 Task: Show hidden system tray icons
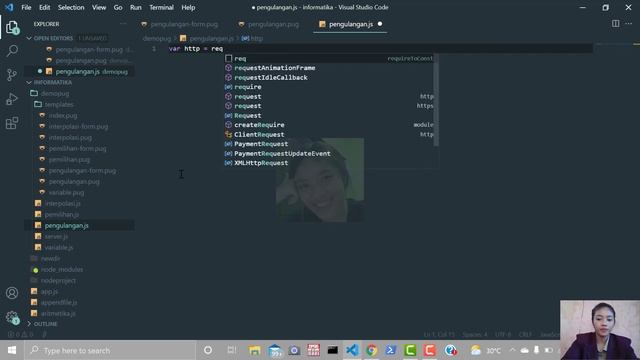(512, 350)
